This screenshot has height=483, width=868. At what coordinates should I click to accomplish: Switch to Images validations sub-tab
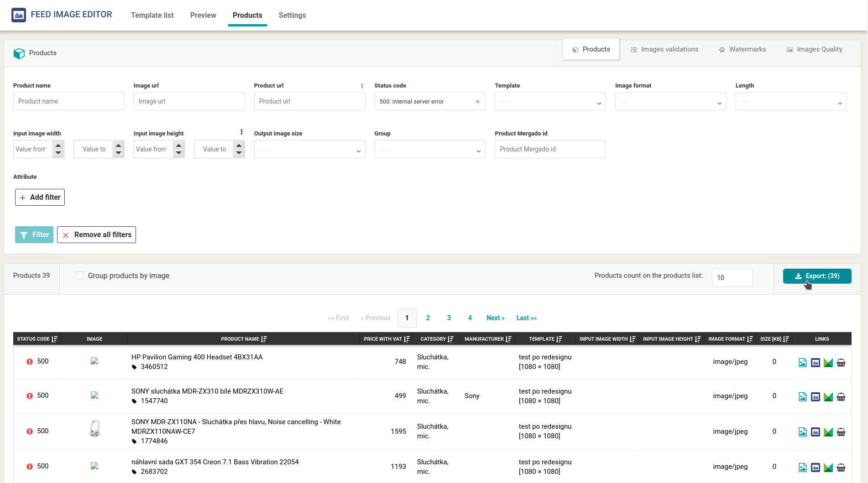click(x=664, y=49)
